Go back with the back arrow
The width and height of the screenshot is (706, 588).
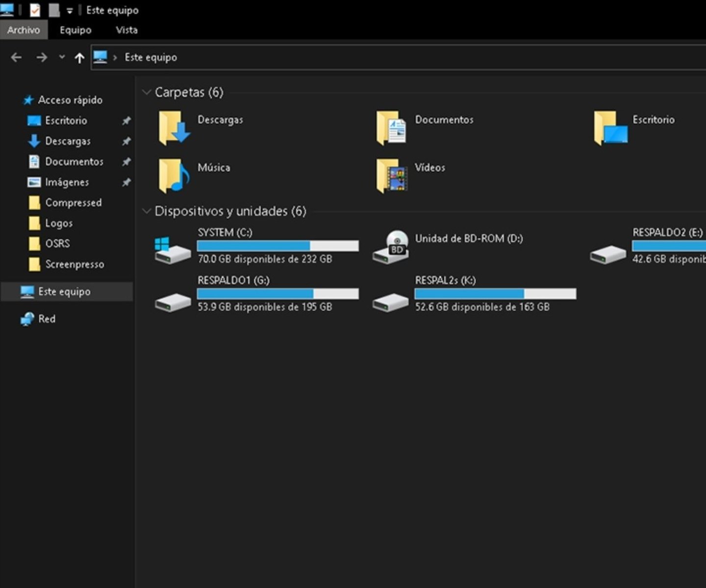click(x=16, y=57)
